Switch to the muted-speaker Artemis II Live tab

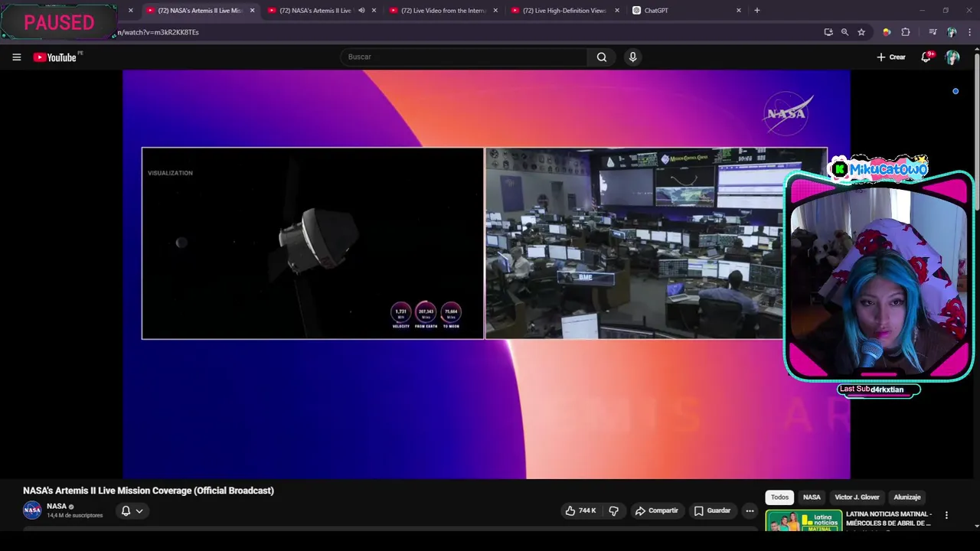tap(315, 11)
